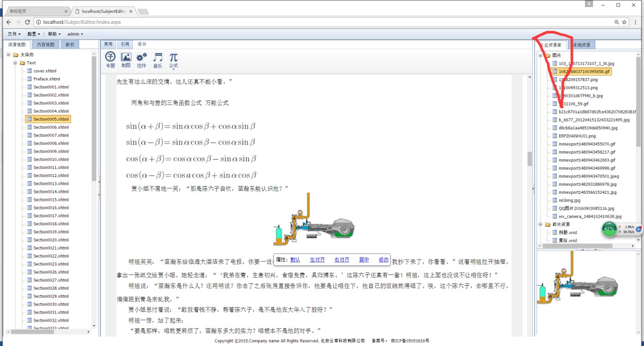Image resolution: width=644 pixels, height=346 pixels.
Task: Collapse right panel via splitter arrow
Action: coord(533,189)
